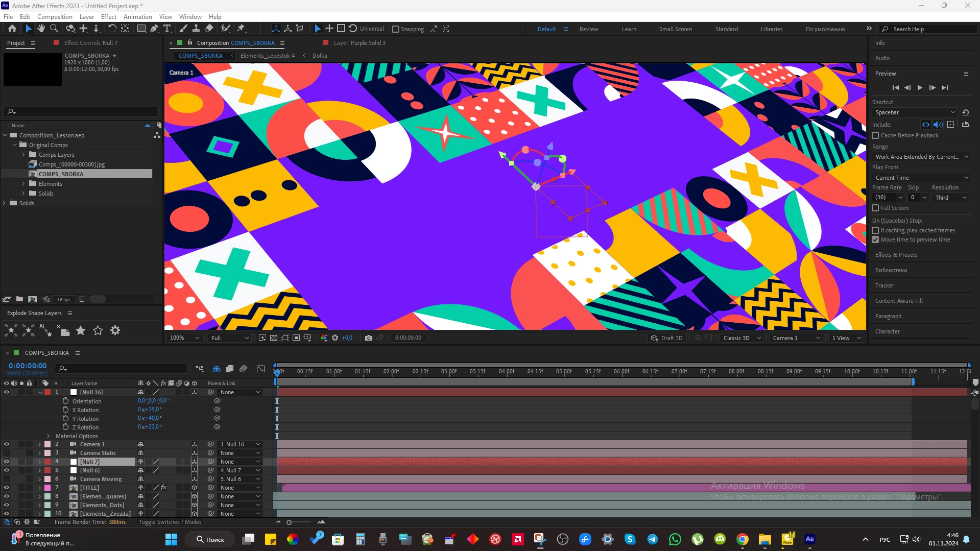
Task: Open Telegram from the taskbar
Action: coord(652,539)
